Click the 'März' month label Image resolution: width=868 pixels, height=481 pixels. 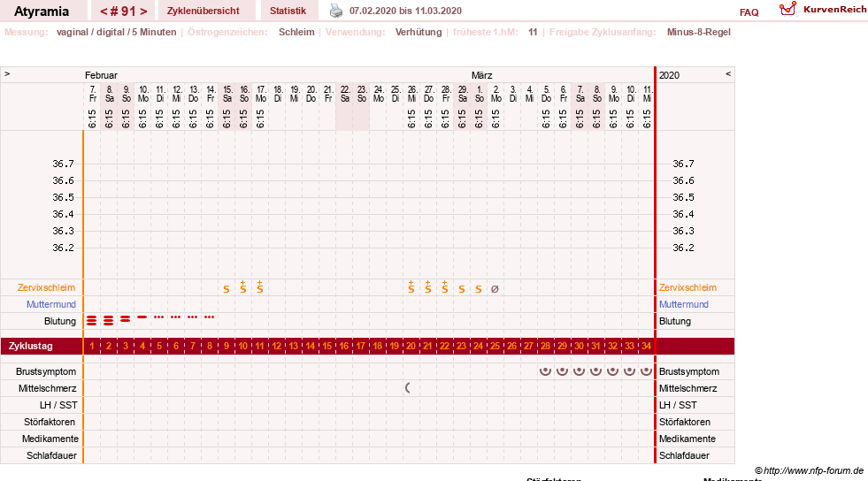pyautogui.click(x=481, y=75)
